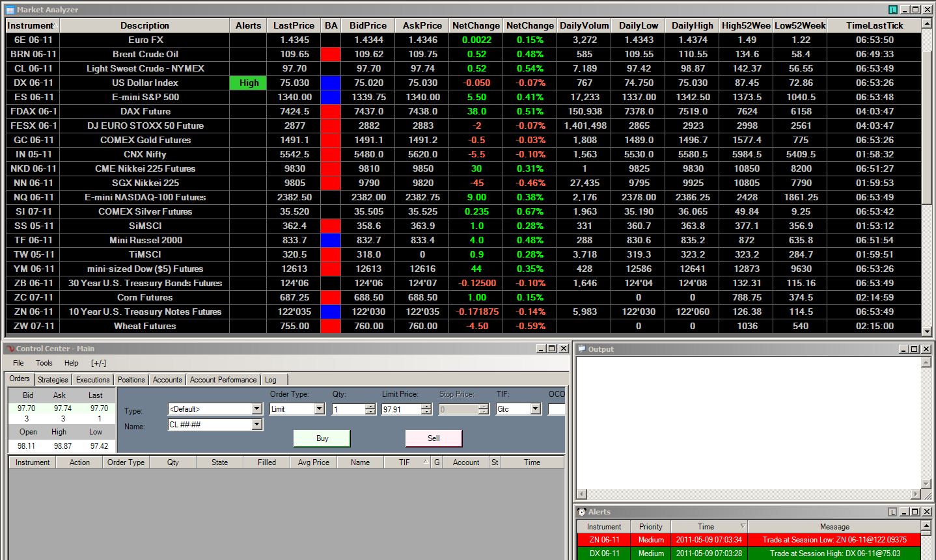The image size is (936, 560).
Task: Select the green Trade at Session High alert message
Action: (834, 553)
